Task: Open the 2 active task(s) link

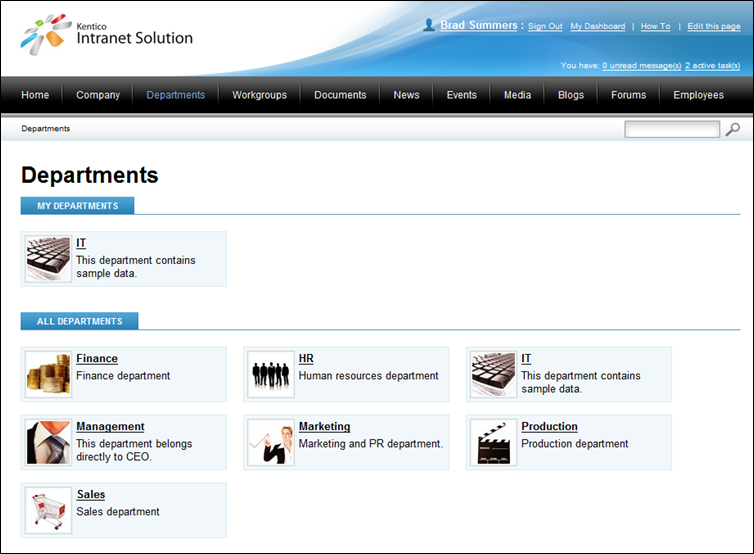Action: (712, 65)
